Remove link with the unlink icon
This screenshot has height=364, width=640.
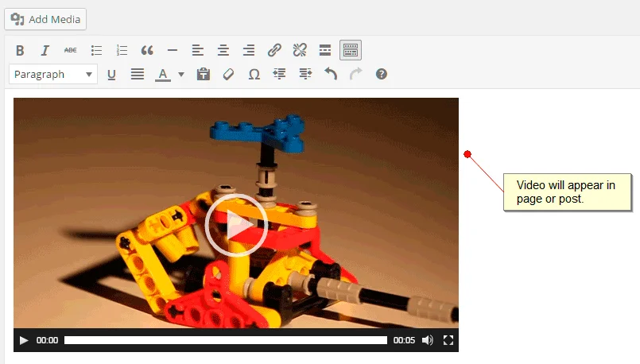pyautogui.click(x=300, y=50)
